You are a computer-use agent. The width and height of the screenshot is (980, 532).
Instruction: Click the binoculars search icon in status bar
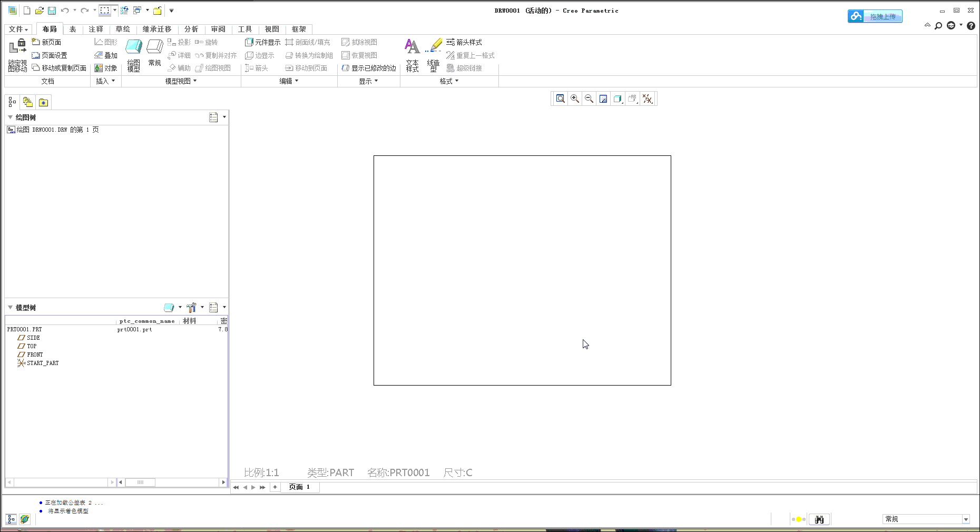point(819,519)
